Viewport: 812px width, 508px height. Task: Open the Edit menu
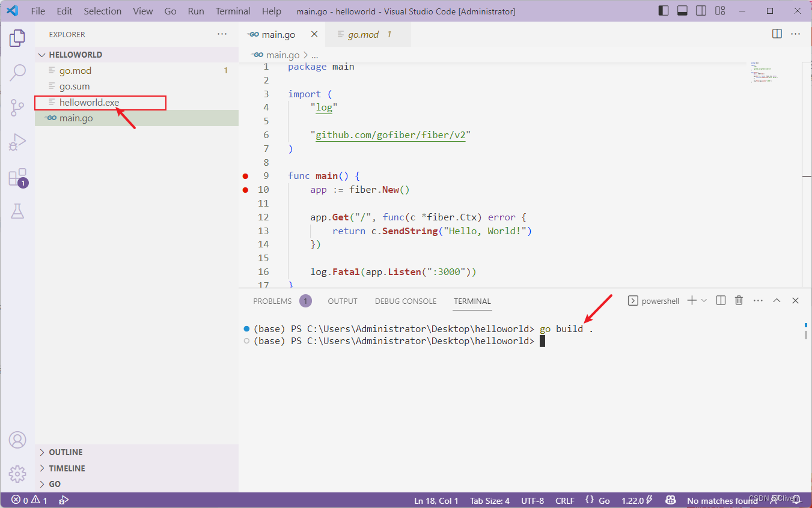pos(64,11)
